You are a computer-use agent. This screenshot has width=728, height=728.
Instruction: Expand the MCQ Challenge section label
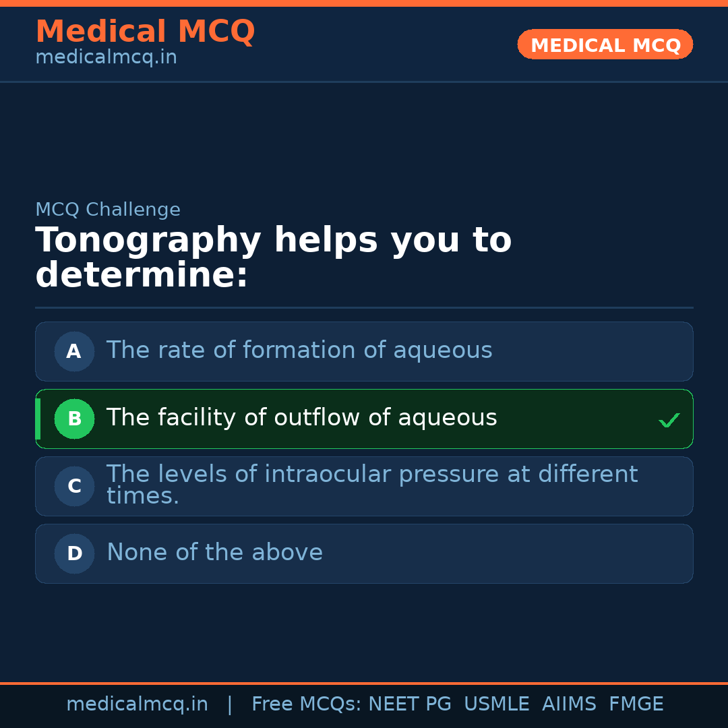[x=108, y=210]
